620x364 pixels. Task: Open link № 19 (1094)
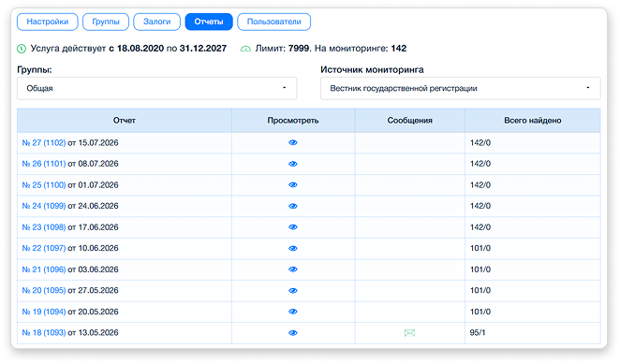pyautogui.click(x=44, y=312)
